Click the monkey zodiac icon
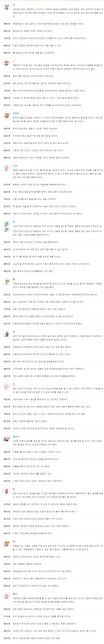 point(6,439)
